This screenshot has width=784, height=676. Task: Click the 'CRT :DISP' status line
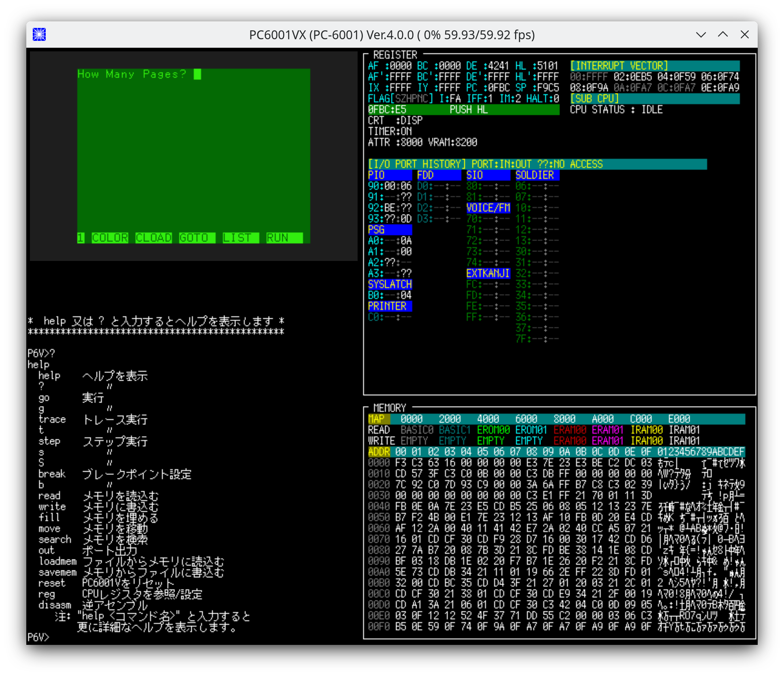(395, 120)
